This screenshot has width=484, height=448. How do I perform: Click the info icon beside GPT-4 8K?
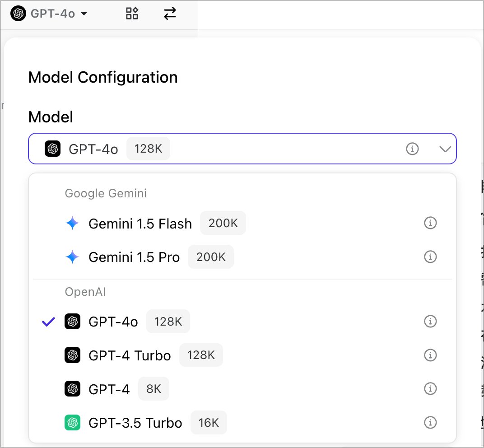pyautogui.click(x=430, y=388)
